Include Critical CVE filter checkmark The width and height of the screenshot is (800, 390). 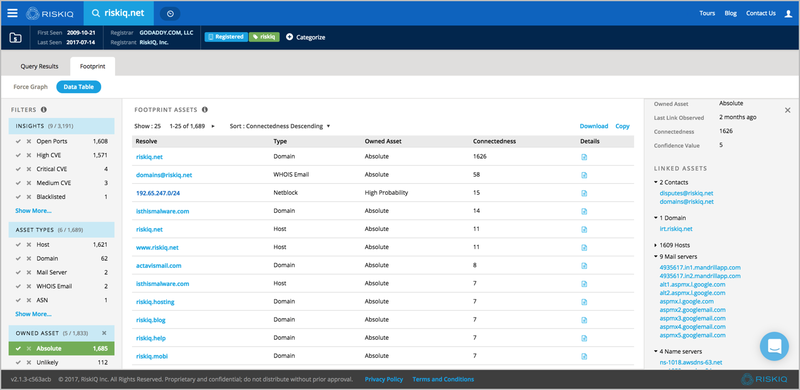pos(18,169)
